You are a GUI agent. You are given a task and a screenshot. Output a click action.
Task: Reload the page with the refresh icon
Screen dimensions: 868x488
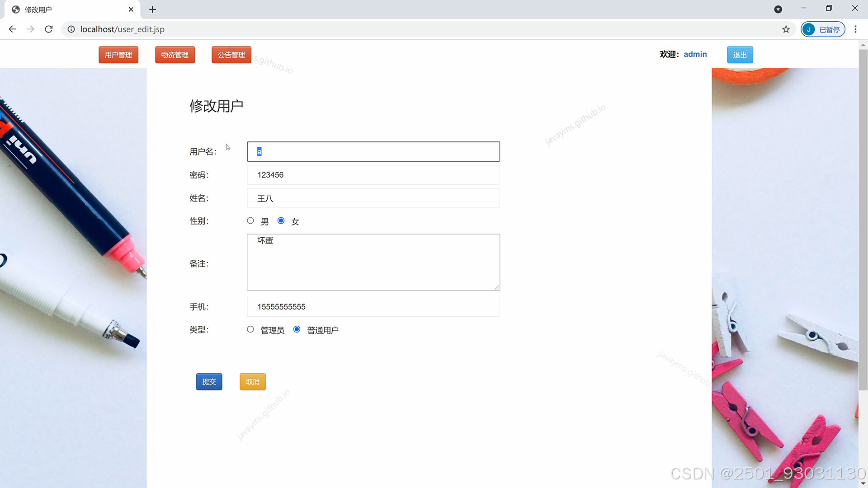click(49, 29)
